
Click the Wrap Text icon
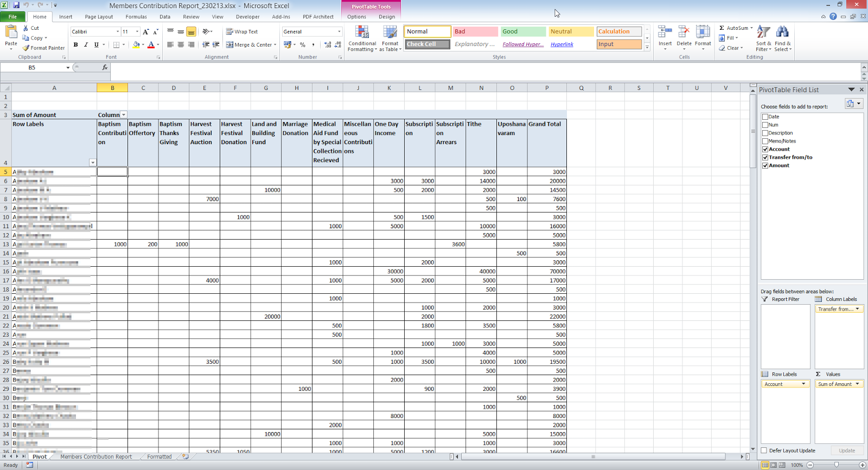tap(229, 31)
